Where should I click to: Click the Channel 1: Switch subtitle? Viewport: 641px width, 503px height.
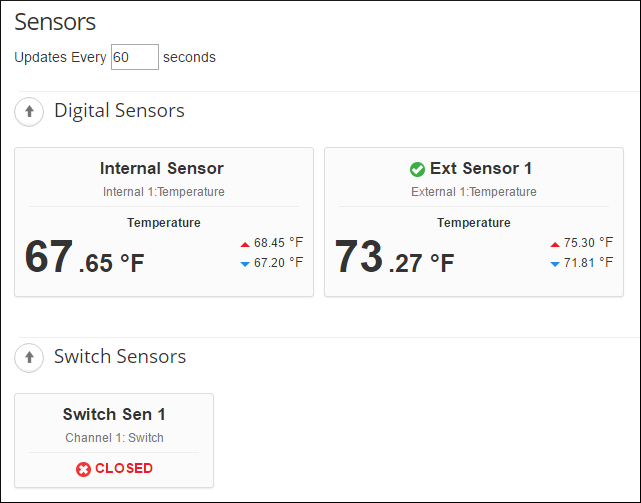tap(114, 437)
